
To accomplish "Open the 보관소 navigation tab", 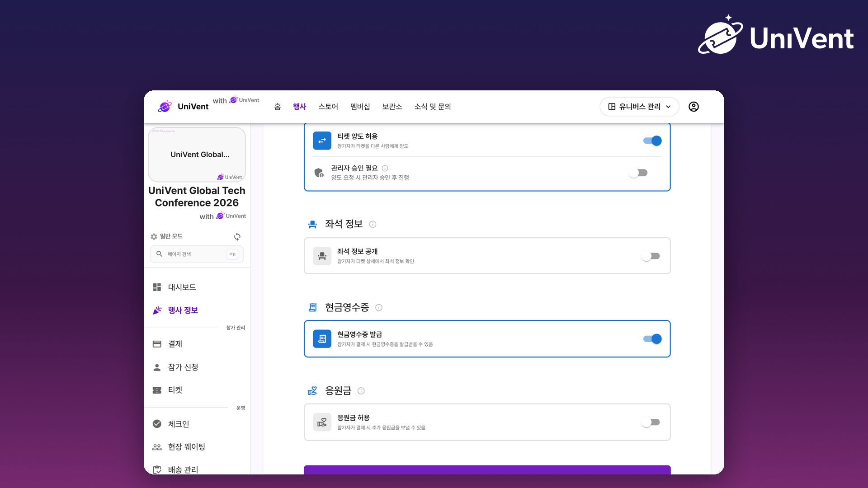I will click(x=392, y=107).
